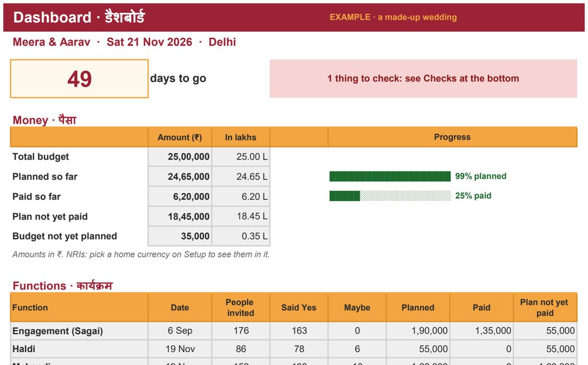Select the 'Plan not yet paid' Money row label

tap(50, 216)
